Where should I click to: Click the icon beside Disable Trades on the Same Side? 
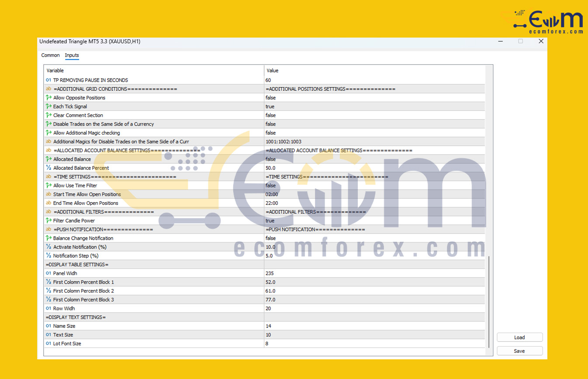tap(48, 124)
